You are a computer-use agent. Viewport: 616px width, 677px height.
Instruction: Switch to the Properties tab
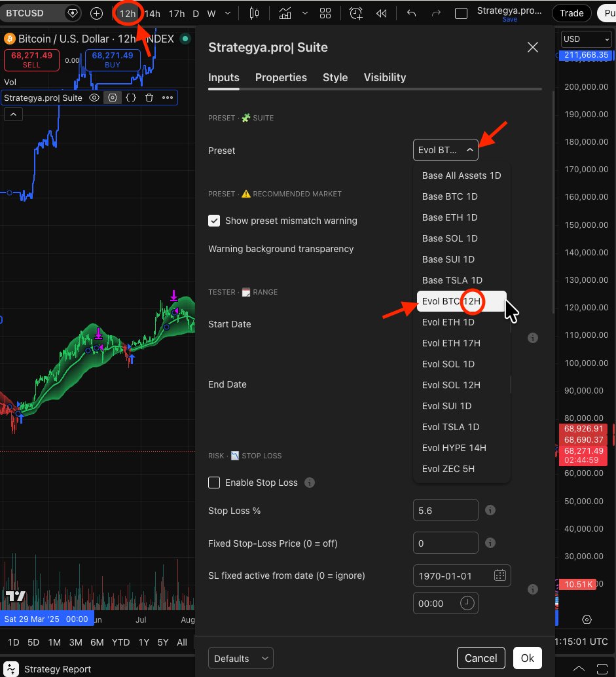pos(281,77)
